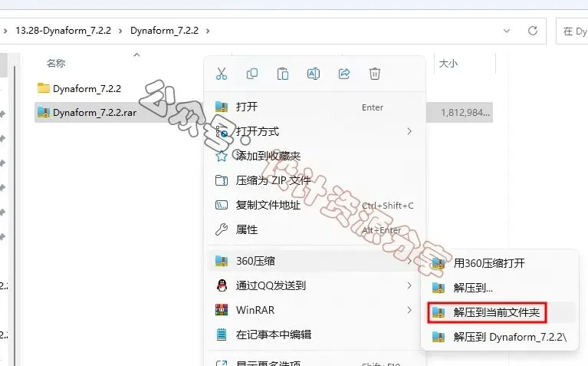Screen dimensions: 588x366
Task: Expand the 通过QQ发送到 arrow chevron
Action: click(x=409, y=285)
